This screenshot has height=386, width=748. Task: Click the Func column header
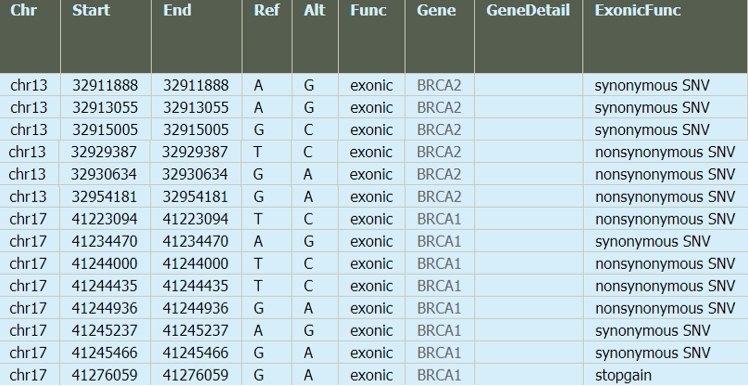point(368,10)
